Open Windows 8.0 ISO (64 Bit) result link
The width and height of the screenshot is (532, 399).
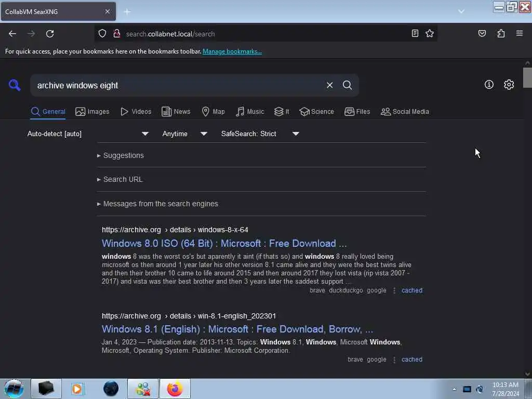[224, 244]
